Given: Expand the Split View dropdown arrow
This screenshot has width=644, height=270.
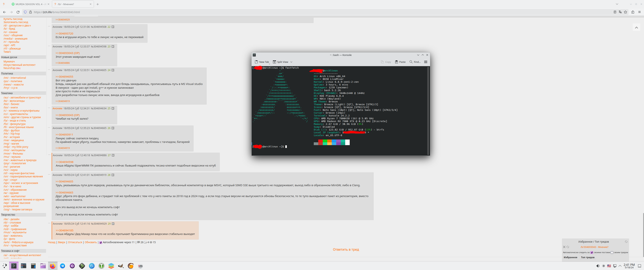Looking at the screenshot, I should (x=291, y=62).
